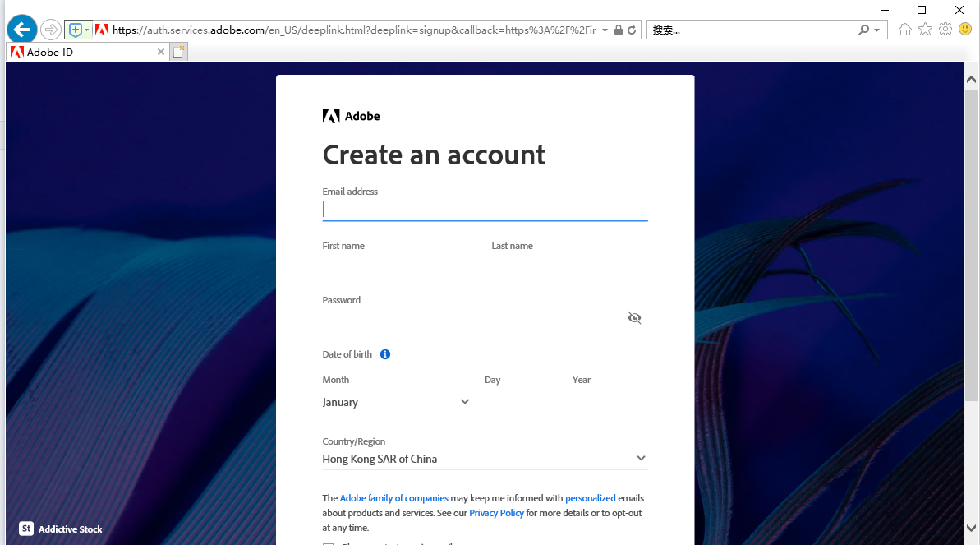Click the Last name input field
This screenshot has height=545, width=980.
[x=570, y=264]
